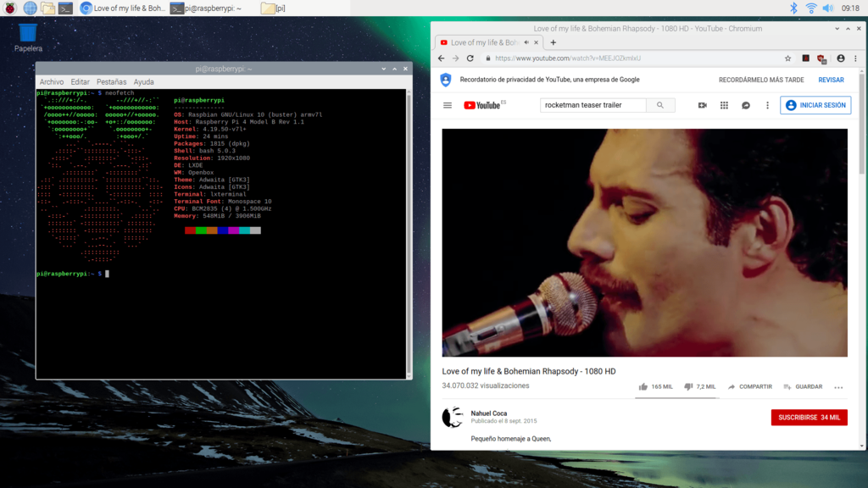
Task: Reload the page in Chromium
Action: [x=470, y=58]
